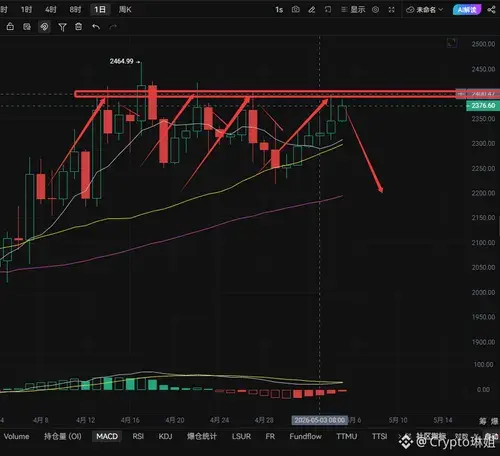Select the Volume indicator tab
The height and width of the screenshot is (456, 500).
16,436
